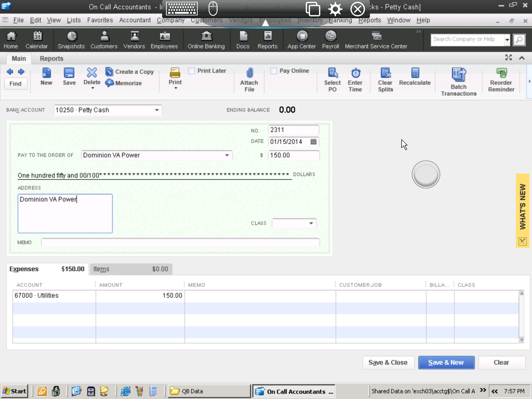532x399 pixels.
Task: Click the check number field
Action: pos(294,130)
